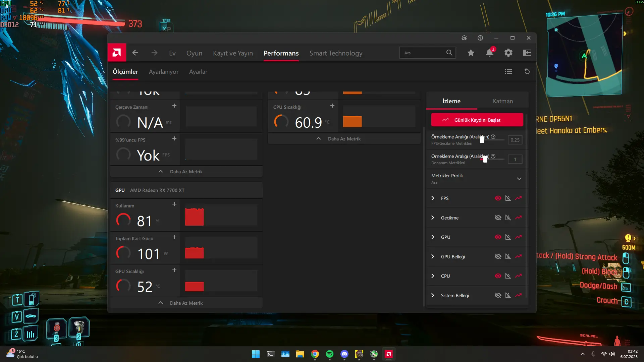Open Spotify from the taskbar
Image resolution: width=644 pixels, height=362 pixels.
(x=330, y=354)
